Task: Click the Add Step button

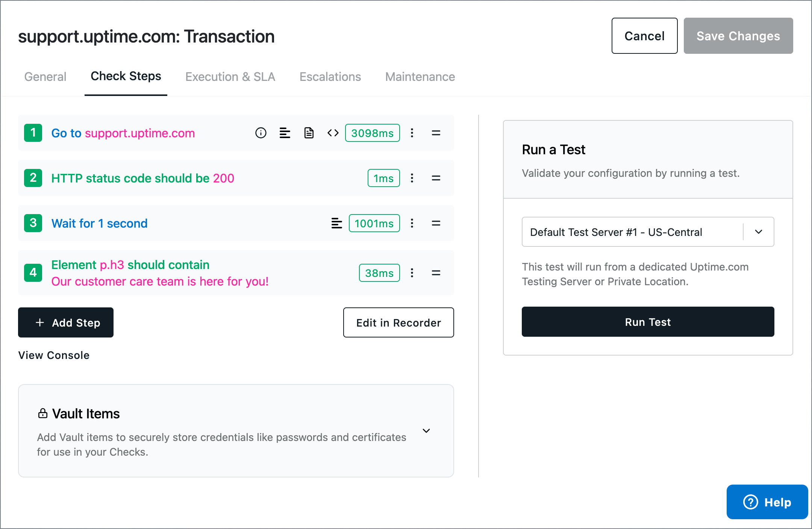Action: (x=66, y=322)
